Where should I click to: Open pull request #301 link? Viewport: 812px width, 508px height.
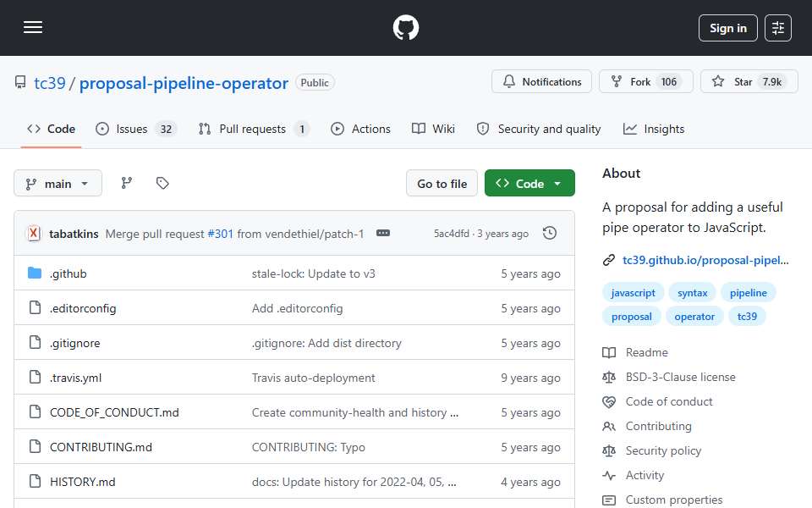[221, 234]
